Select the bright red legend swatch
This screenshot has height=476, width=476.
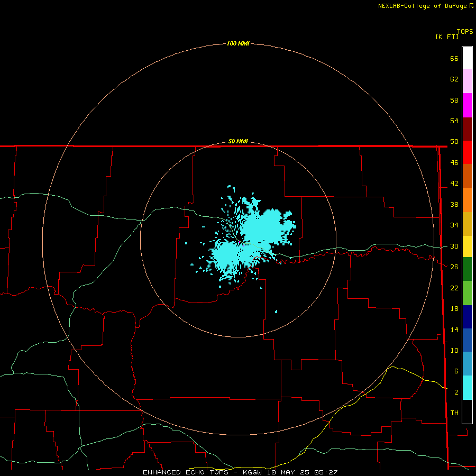(x=467, y=152)
